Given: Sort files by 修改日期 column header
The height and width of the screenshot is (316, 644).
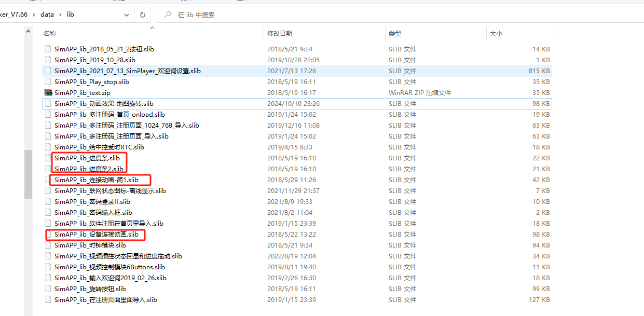Looking at the screenshot, I should [x=280, y=34].
